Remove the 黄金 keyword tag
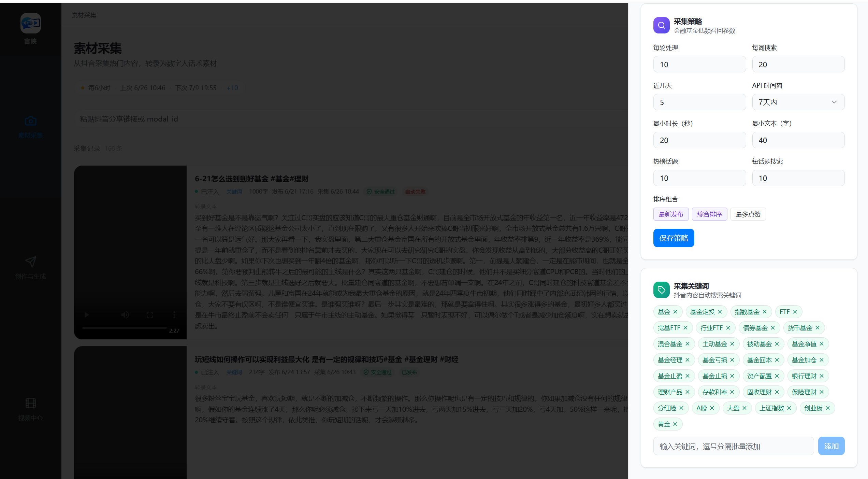The height and width of the screenshot is (479, 868). click(675, 424)
